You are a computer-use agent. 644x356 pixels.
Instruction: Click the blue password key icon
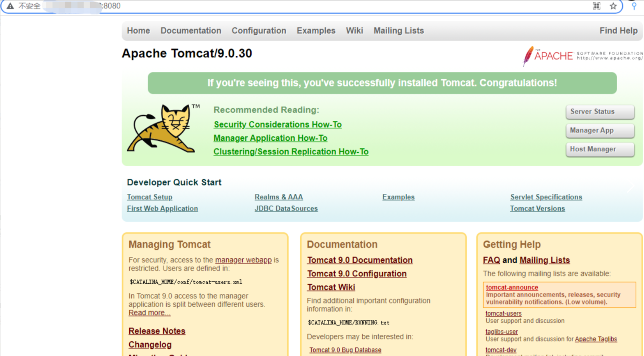click(634, 6)
